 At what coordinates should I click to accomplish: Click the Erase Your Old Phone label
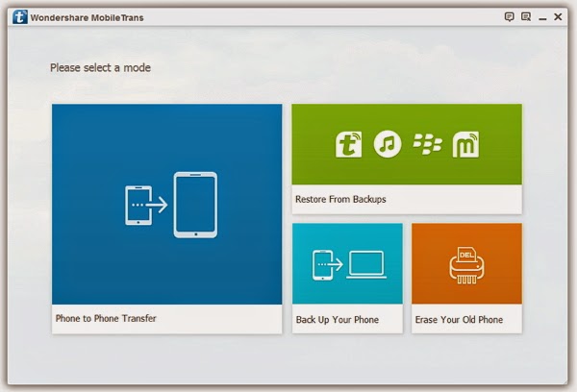459,320
